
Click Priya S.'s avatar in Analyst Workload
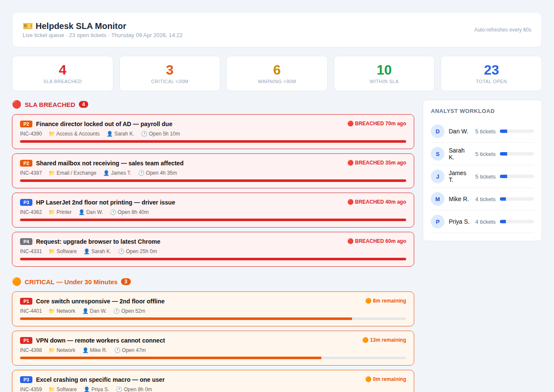pyautogui.click(x=437, y=222)
